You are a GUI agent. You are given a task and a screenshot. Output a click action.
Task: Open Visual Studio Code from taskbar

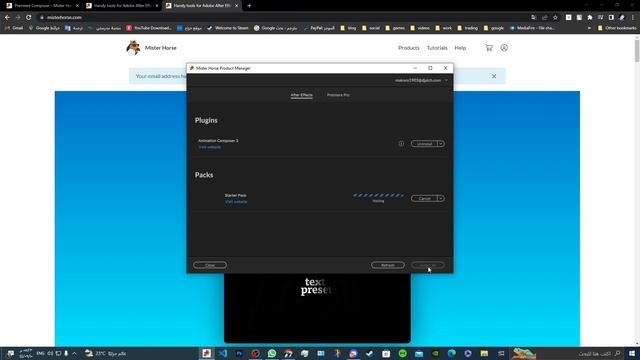coord(223,353)
